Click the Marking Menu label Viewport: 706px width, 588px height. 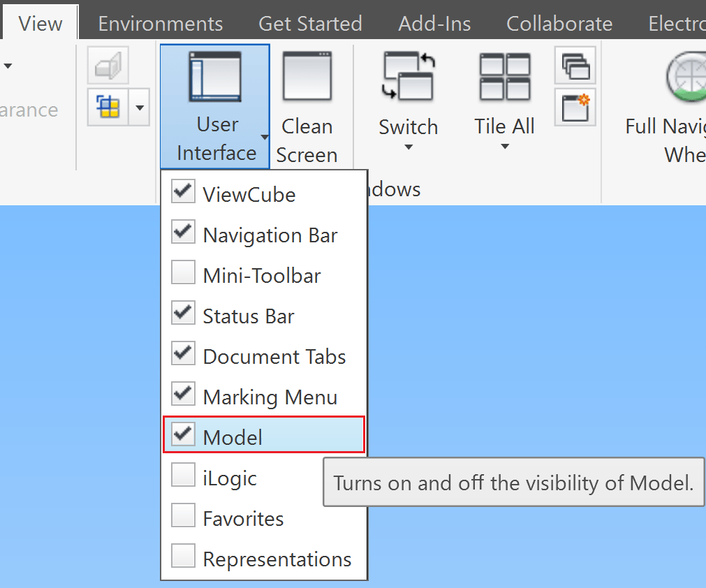tap(270, 397)
